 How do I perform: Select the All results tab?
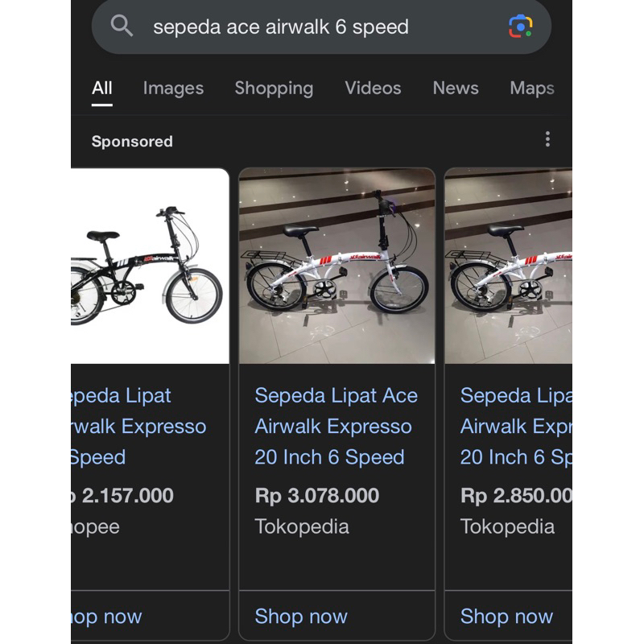click(102, 89)
